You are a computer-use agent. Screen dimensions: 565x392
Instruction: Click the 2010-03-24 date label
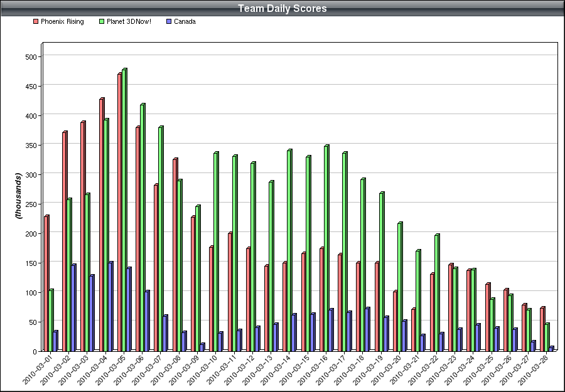pyautogui.click(x=460, y=368)
